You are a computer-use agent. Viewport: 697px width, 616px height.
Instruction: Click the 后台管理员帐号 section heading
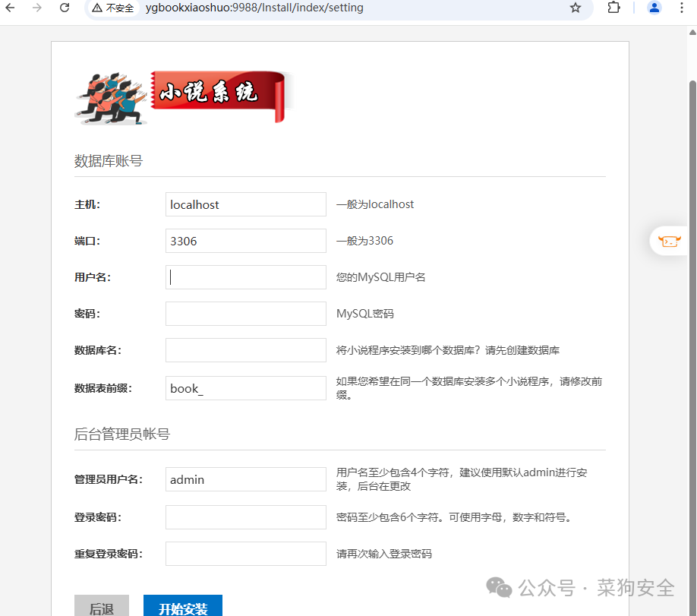click(x=121, y=434)
